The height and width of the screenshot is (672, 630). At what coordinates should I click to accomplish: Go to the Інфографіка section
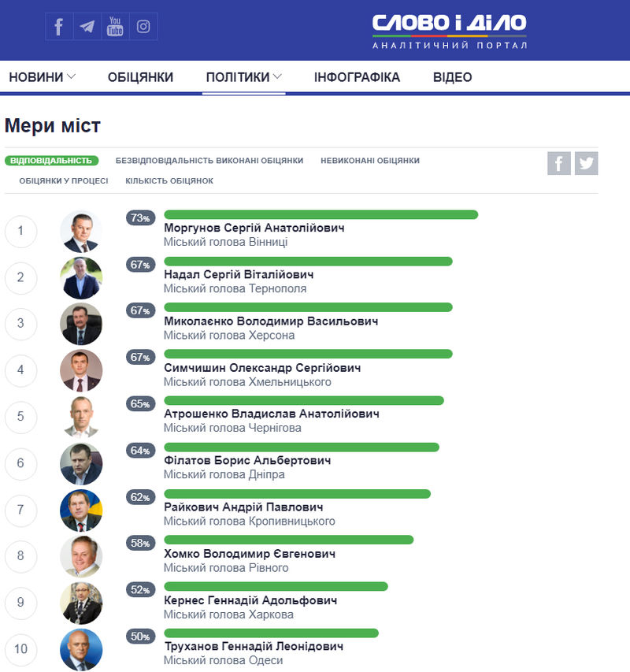click(357, 77)
